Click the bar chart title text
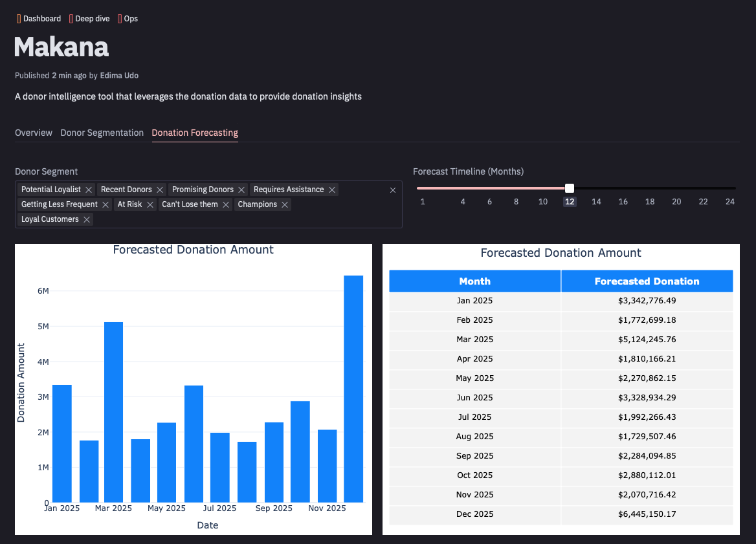This screenshot has height=544, width=756. point(193,250)
